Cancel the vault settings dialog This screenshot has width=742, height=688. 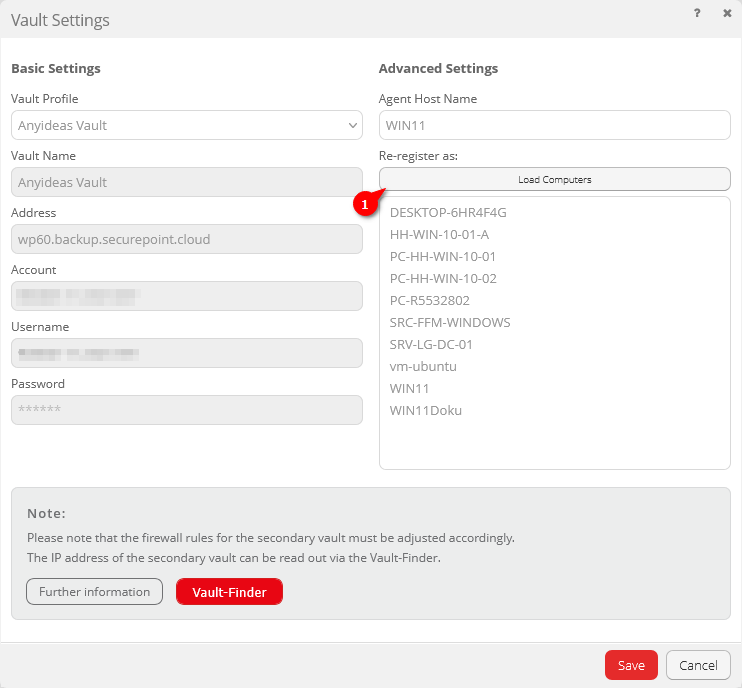698,665
